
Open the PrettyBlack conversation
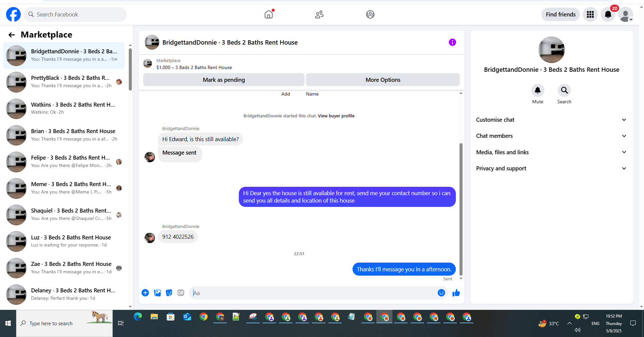pyautogui.click(x=64, y=82)
